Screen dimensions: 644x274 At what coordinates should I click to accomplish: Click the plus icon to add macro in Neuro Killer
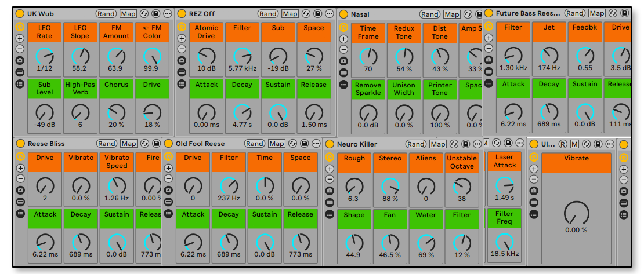[330, 169]
